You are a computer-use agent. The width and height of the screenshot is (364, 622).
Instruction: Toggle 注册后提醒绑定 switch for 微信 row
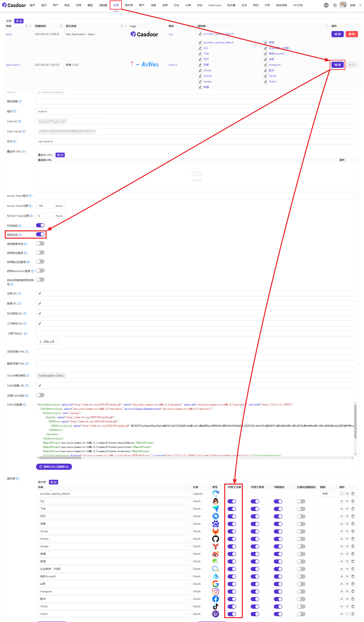click(x=301, y=561)
